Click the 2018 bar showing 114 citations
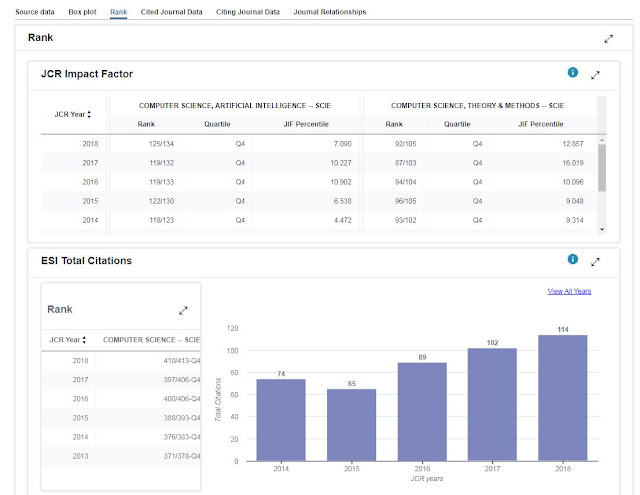Screen dimensions: 640x495 562,398
